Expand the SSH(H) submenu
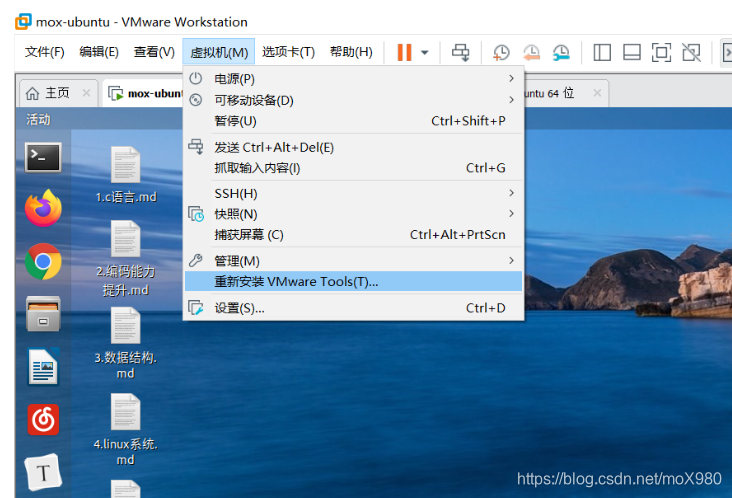The image size is (732, 498). (x=353, y=193)
